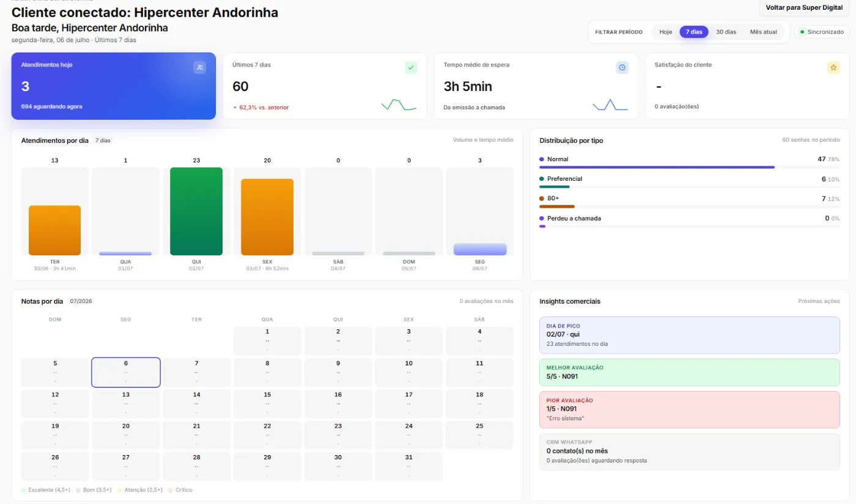Screen dimensions: 856x504
Task: Filter by Mês atual
Action: [764, 32]
